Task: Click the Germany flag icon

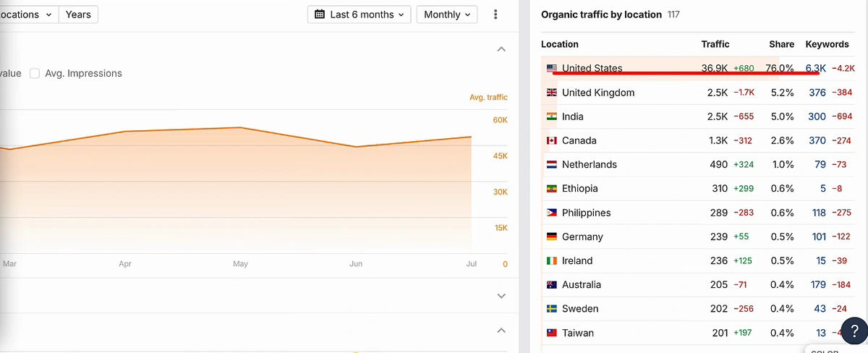Action: click(552, 237)
